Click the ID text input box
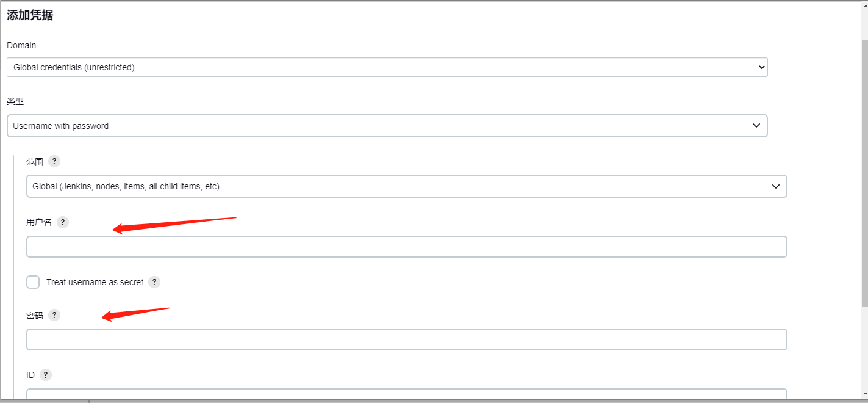The width and height of the screenshot is (868, 403). (x=406, y=394)
